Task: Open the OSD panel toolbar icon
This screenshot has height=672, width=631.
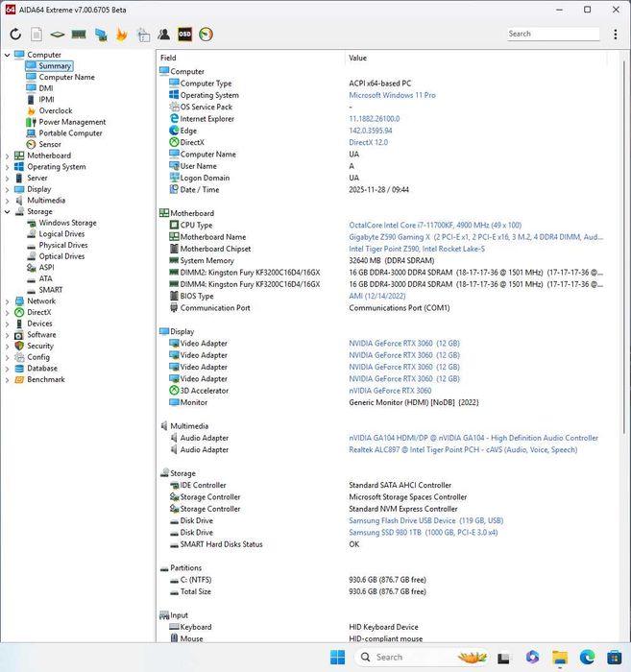Action: (x=184, y=35)
